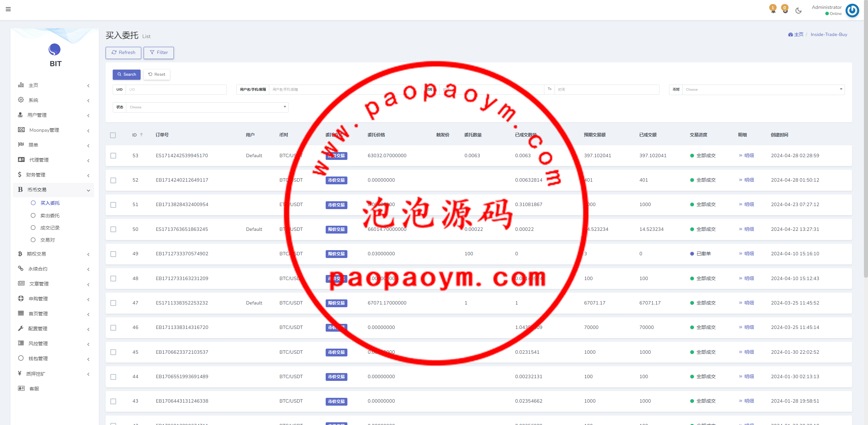Check the row with ID 43
The image size is (868, 425).
pyautogui.click(x=113, y=401)
